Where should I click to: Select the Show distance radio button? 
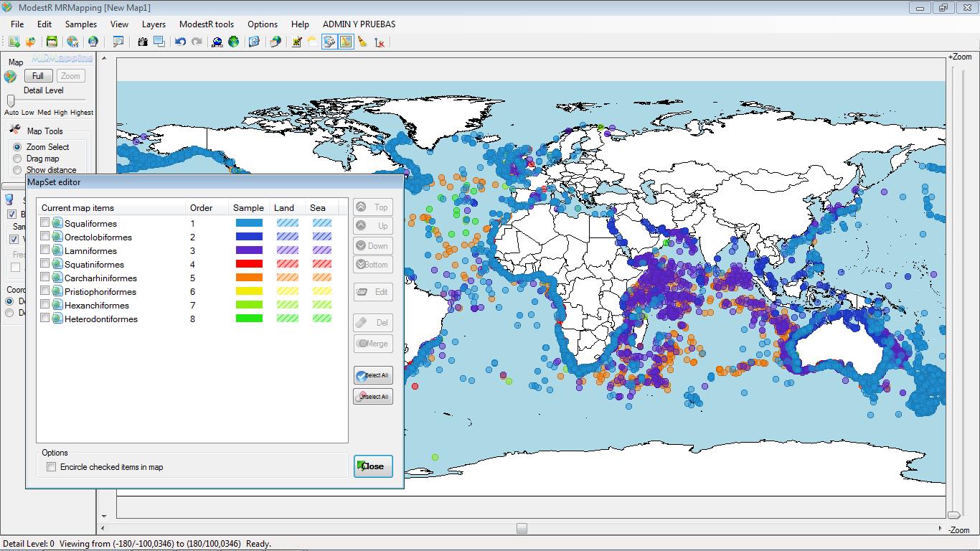coord(17,170)
